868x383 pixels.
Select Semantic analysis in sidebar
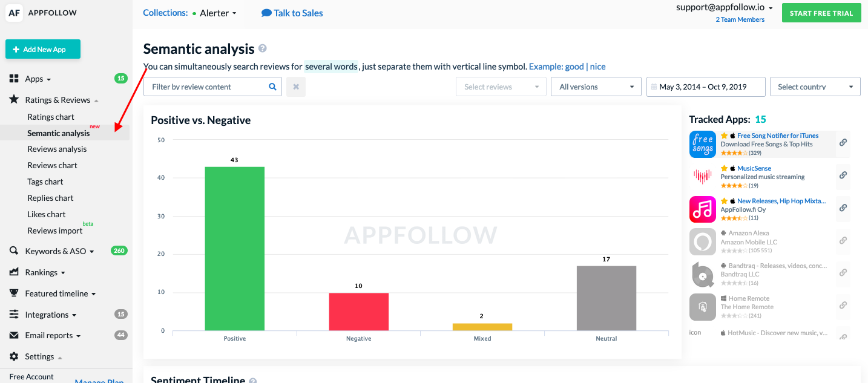coord(59,133)
